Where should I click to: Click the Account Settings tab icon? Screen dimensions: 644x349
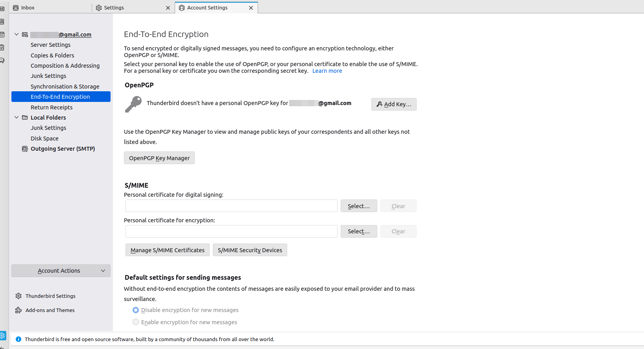(x=182, y=8)
